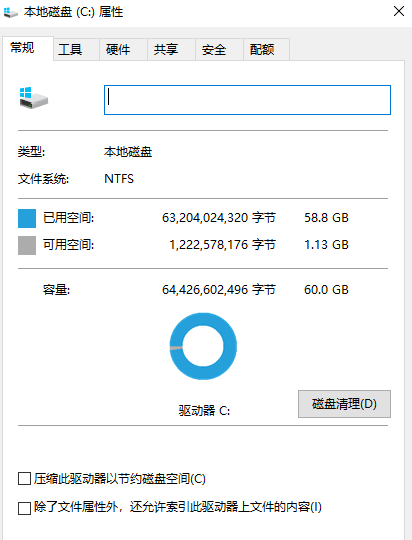This screenshot has height=540, width=412.
Task: Select the 1.13 GB free space value
Action: 326,245
